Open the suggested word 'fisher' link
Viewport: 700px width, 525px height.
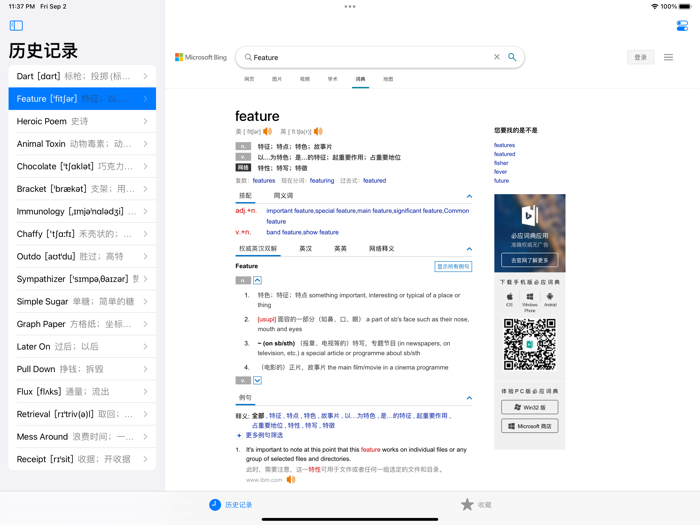501,163
